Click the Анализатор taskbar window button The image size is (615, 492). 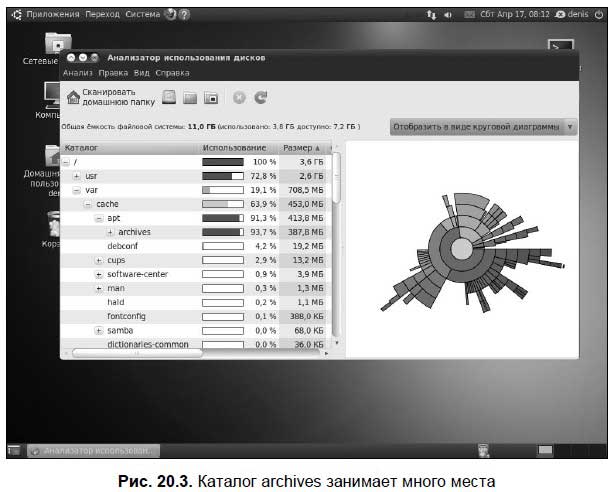point(93,451)
